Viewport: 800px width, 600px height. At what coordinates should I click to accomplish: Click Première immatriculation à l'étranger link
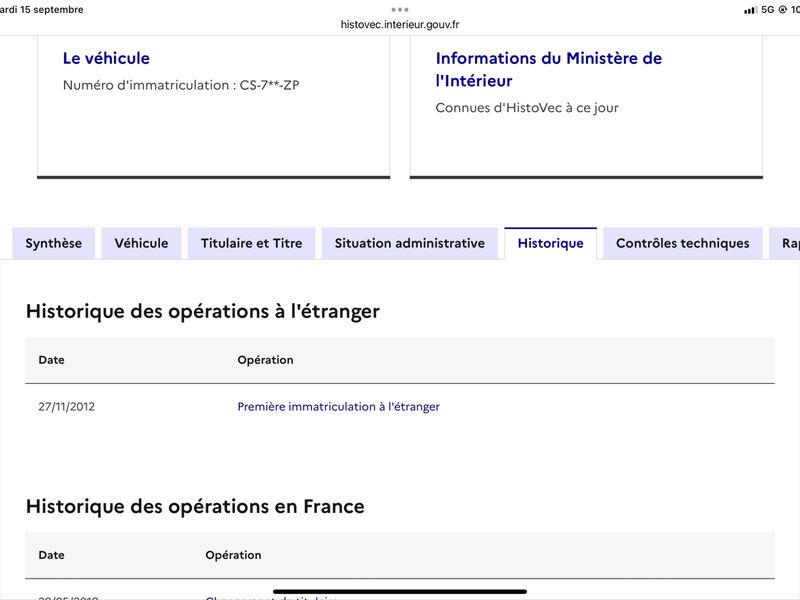point(338,407)
